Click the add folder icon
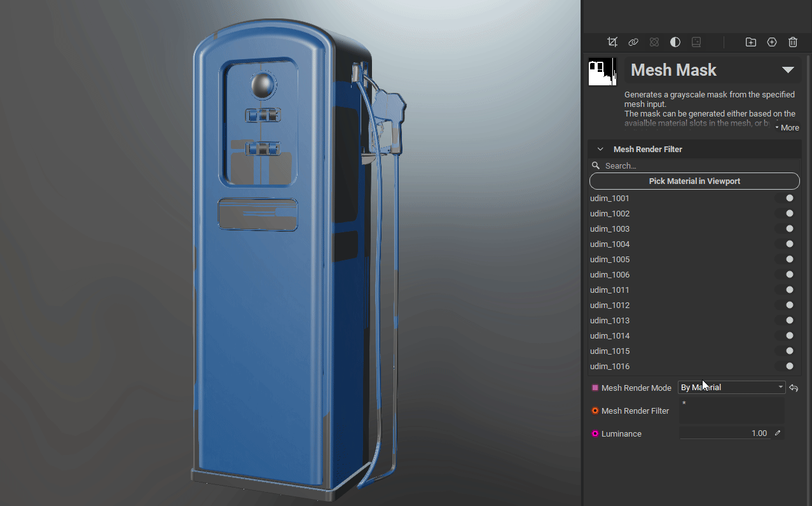Image resolution: width=812 pixels, height=506 pixels. point(751,42)
